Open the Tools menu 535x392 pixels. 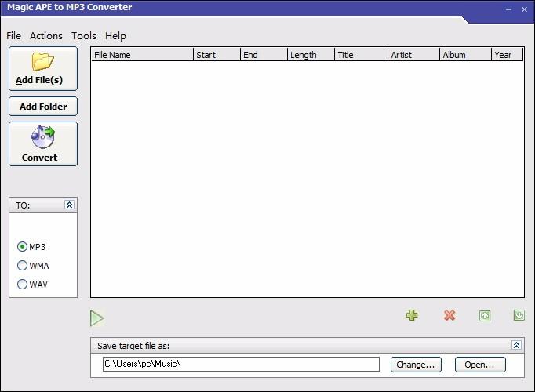[x=84, y=36]
